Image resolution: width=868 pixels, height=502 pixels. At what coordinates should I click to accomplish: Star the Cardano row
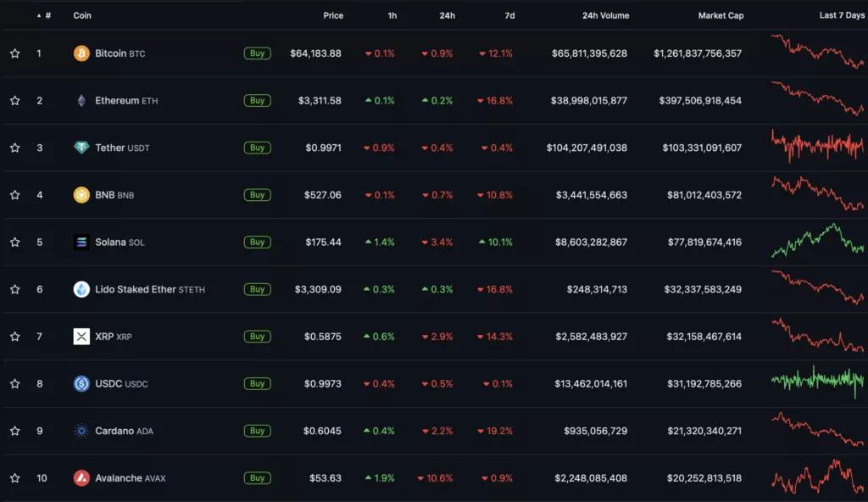pyautogui.click(x=15, y=431)
